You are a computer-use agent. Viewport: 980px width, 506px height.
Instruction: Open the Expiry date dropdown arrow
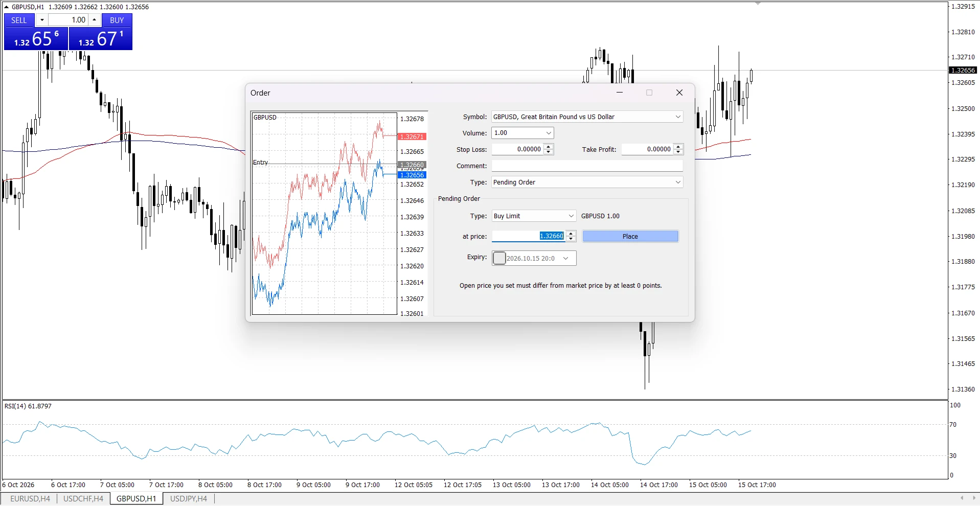566,258
